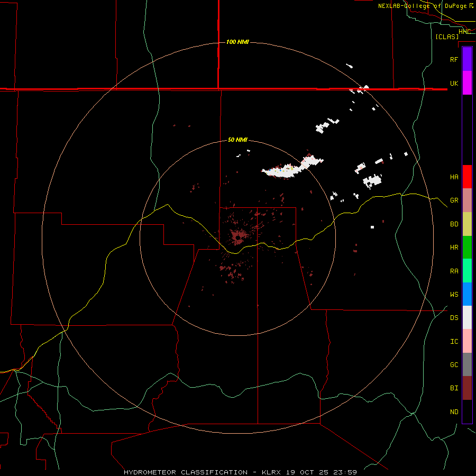
Task: Click the UK magenta legend swatch
Action: point(467,83)
